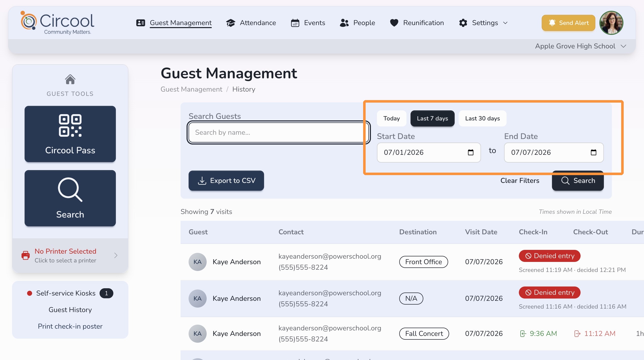Open End Date calendar picker icon
644x360 pixels.
coord(594,152)
